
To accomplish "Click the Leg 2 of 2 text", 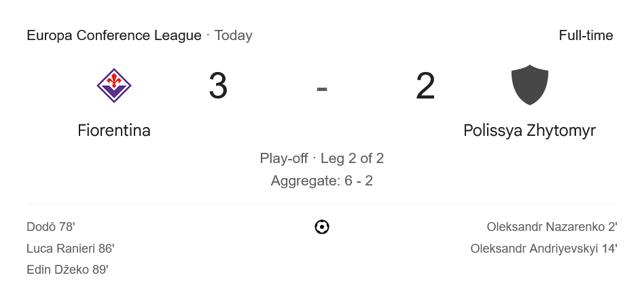I will 352,158.
